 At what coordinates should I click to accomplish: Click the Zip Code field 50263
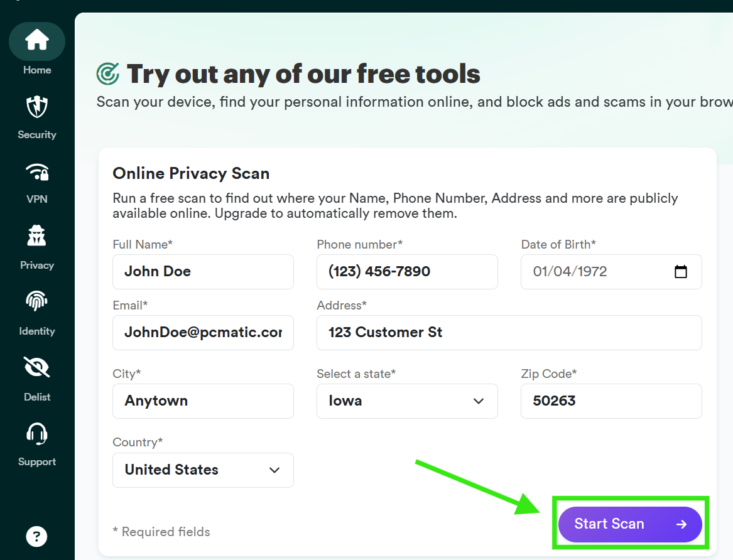pyautogui.click(x=611, y=401)
